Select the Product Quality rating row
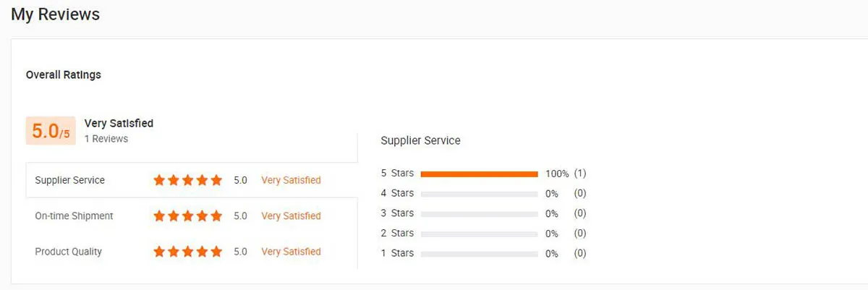Screen dimensions: 868x290 (x=68, y=252)
